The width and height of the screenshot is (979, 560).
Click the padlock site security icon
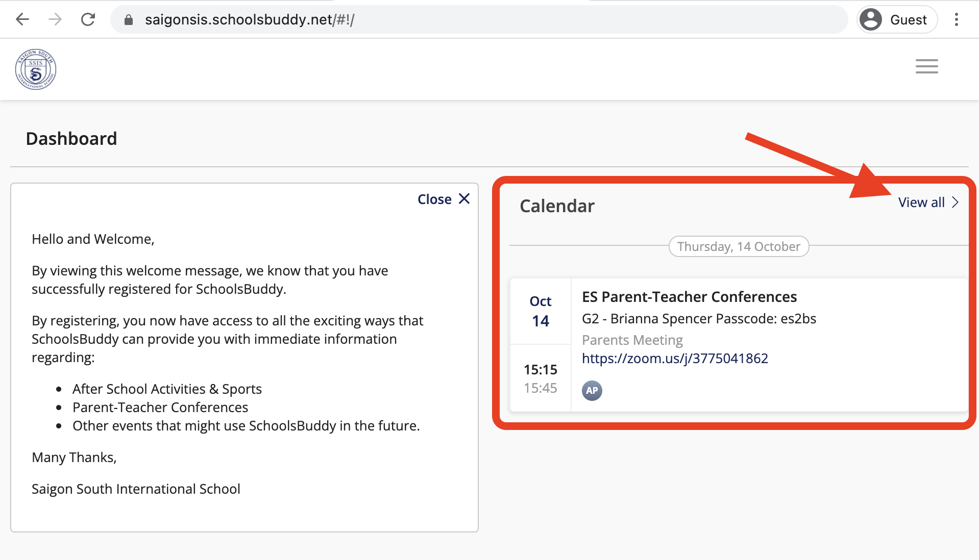coord(129,20)
